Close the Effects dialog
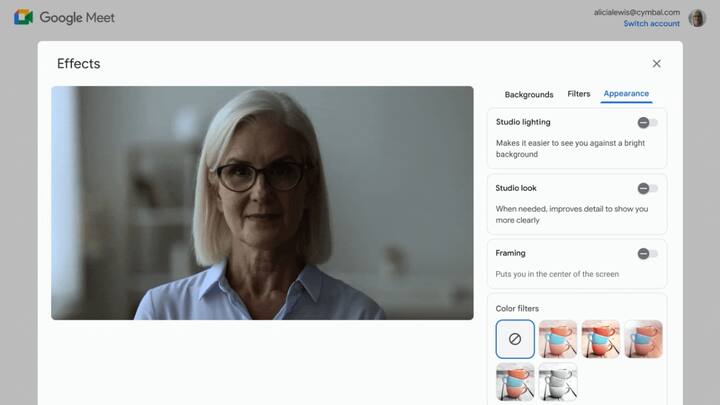The width and height of the screenshot is (720, 405). 656,64
